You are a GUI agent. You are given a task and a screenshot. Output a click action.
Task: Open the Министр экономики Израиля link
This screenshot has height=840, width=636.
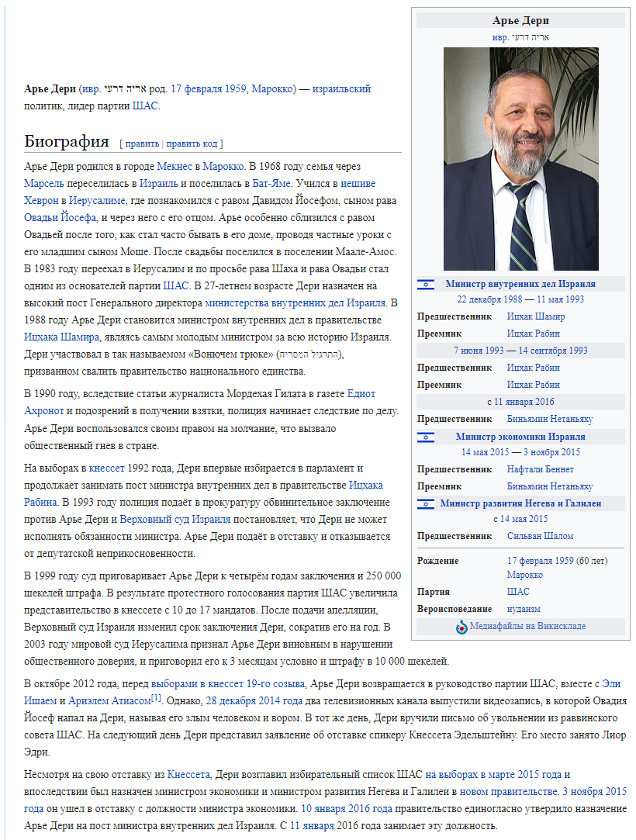tap(520, 437)
